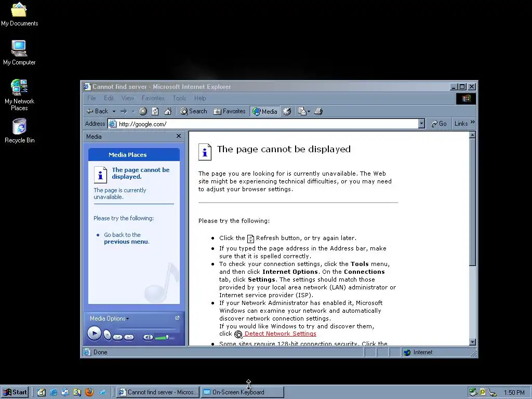Close the Media side panel
532x399 pixels.
click(x=179, y=136)
